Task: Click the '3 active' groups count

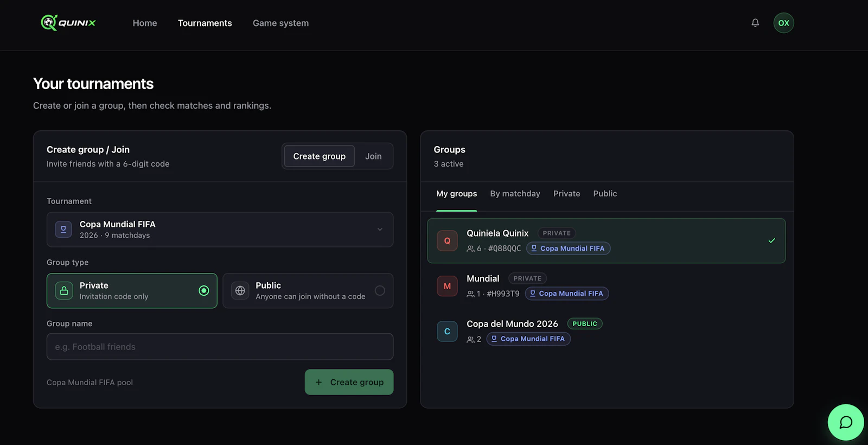Action: 449,164
